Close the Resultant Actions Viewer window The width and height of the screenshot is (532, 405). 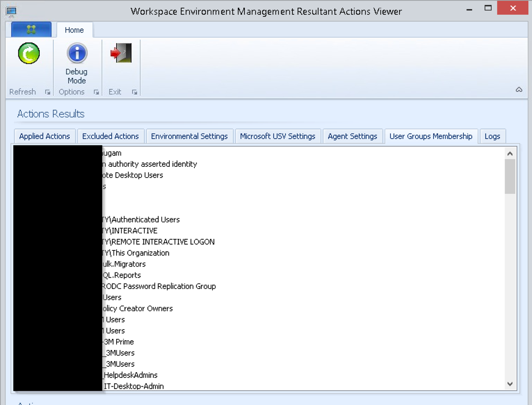click(513, 8)
